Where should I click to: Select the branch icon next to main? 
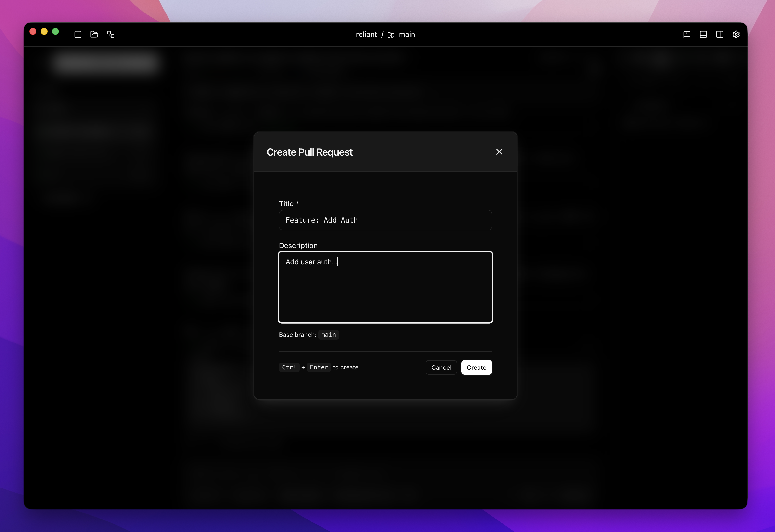[x=391, y=35]
